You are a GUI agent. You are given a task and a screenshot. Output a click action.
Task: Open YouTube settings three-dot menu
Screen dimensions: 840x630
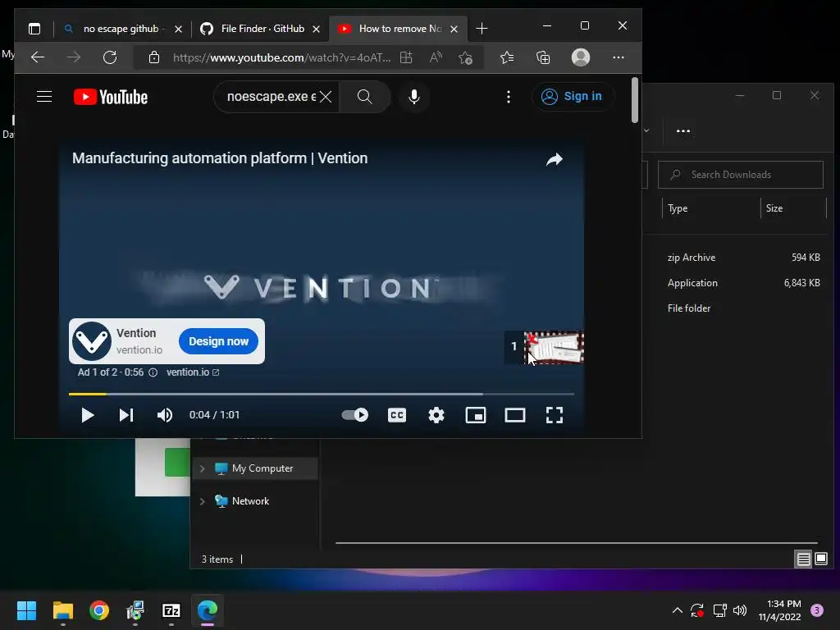pos(509,97)
